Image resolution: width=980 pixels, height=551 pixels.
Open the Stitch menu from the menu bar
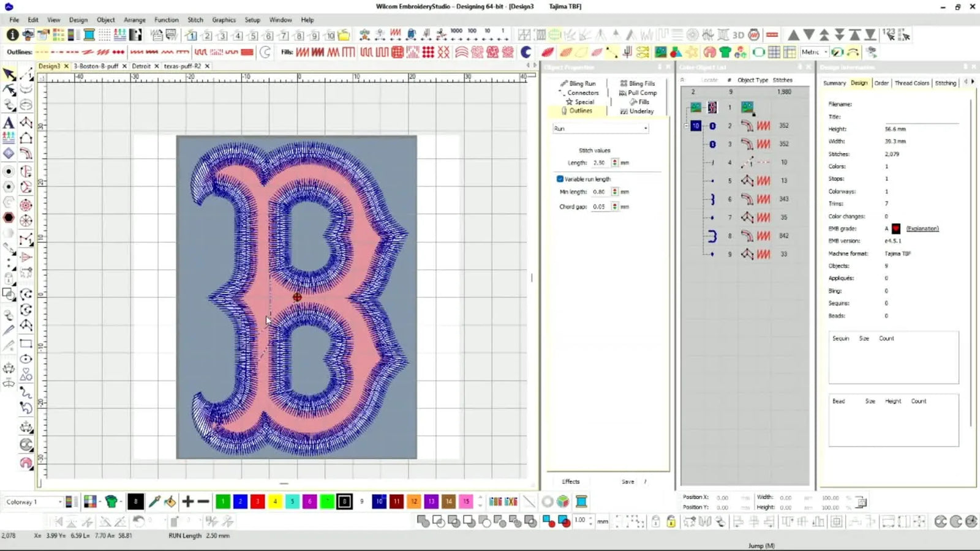coord(195,20)
